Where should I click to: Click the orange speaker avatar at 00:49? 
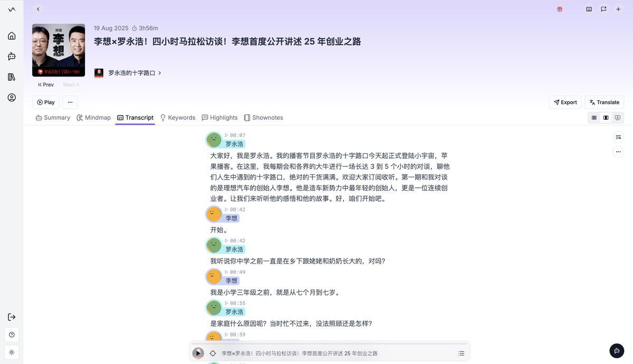coord(214,276)
